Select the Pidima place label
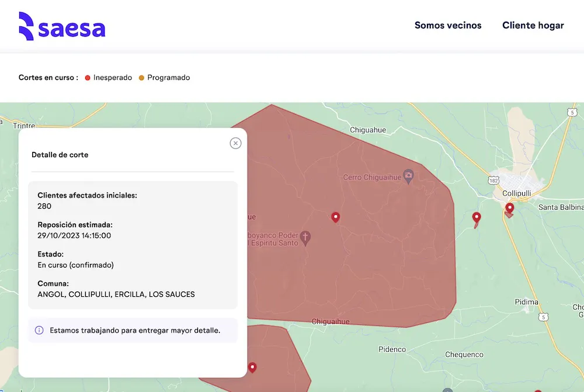 click(x=526, y=302)
